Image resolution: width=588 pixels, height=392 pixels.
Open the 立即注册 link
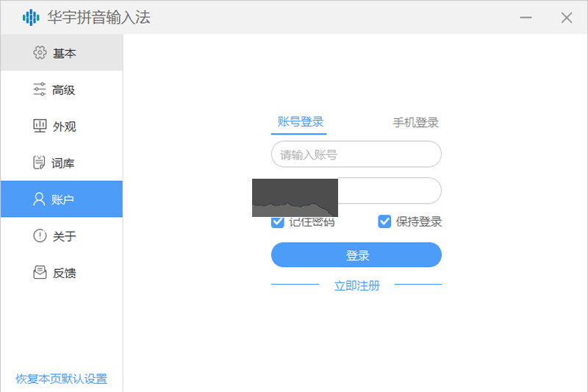pos(356,286)
